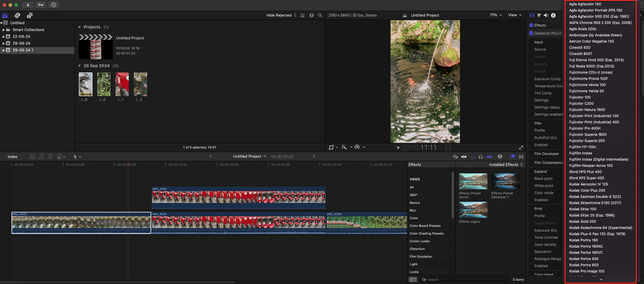Select the Film Emulation effects category
The image size is (644, 284).
pyautogui.click(x=421, y=257)
